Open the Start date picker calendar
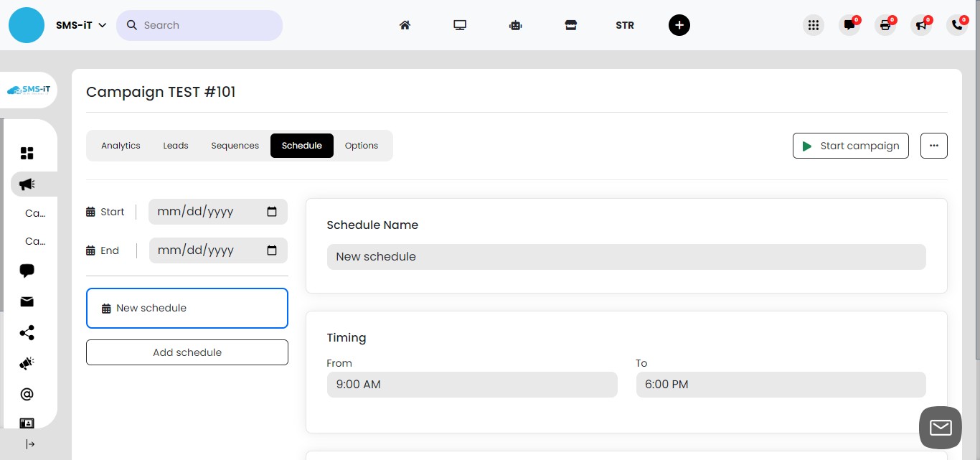 click(x=272, y=211)
